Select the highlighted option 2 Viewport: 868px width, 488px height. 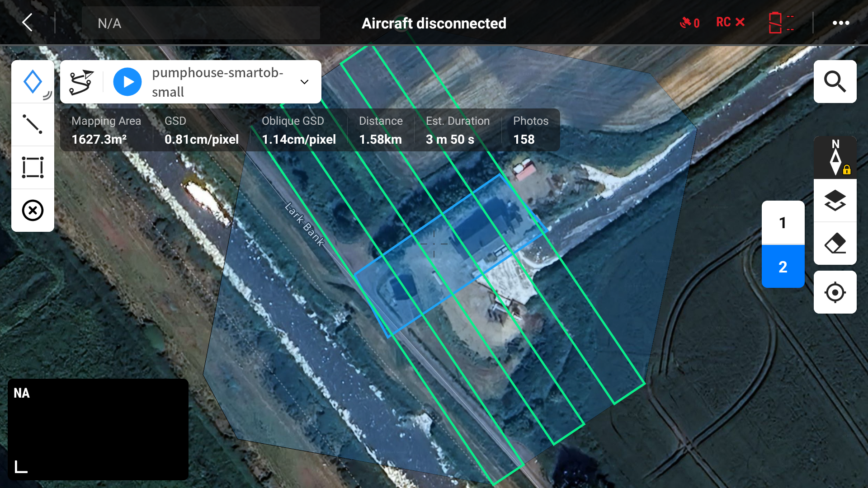coord(783,267)
